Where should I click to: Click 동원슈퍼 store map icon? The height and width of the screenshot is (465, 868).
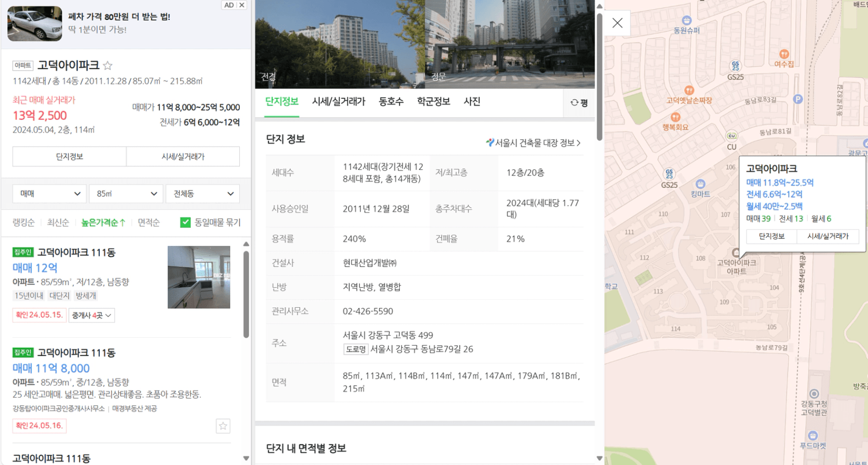click(687, 21)
